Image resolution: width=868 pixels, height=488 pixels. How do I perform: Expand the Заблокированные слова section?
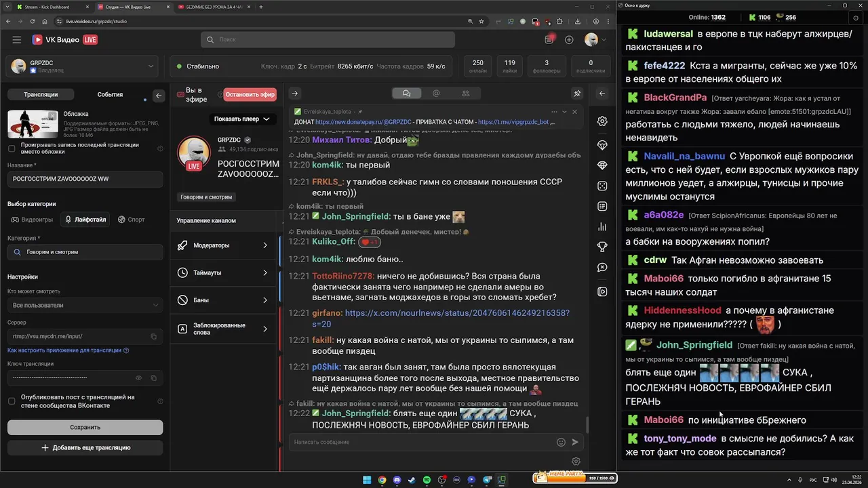224,329
